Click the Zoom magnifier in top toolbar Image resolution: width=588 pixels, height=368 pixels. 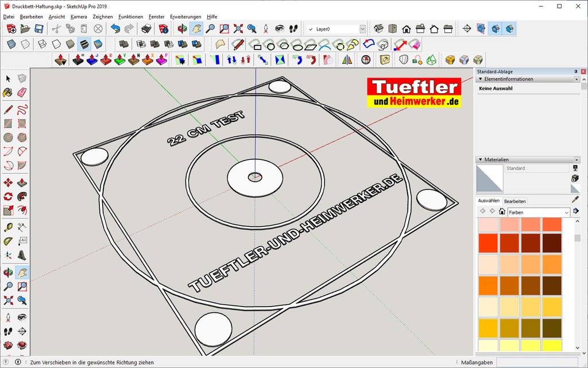click(x=210, y=29)
